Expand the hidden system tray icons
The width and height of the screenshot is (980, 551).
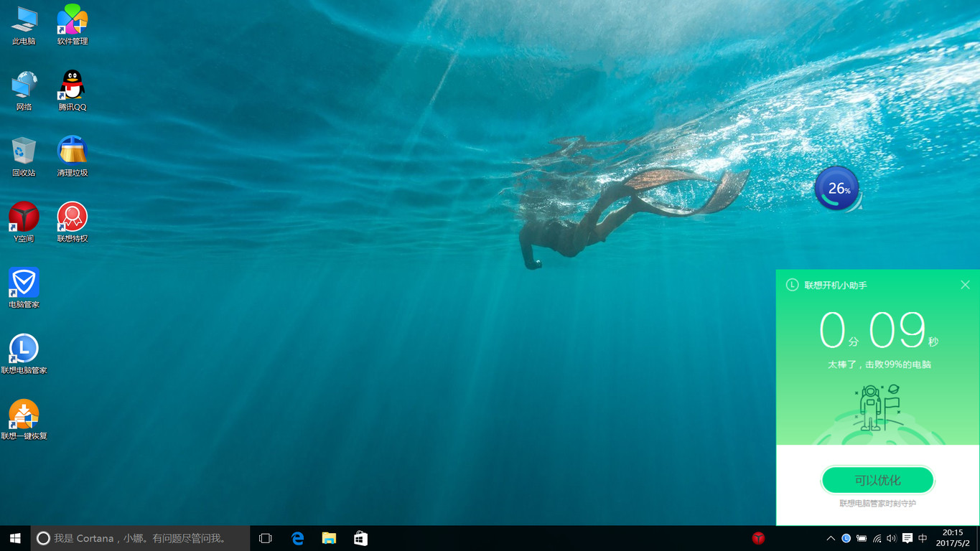(831, 538)
